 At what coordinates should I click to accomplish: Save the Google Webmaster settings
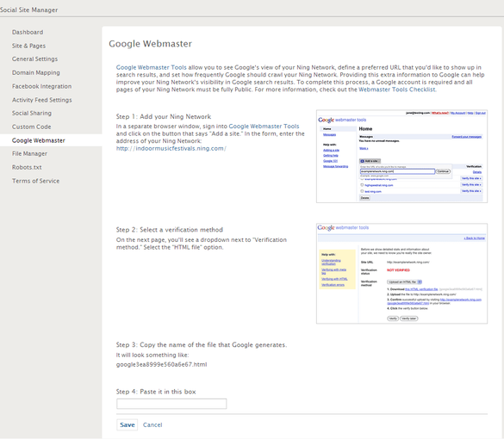tap(128, 425)
